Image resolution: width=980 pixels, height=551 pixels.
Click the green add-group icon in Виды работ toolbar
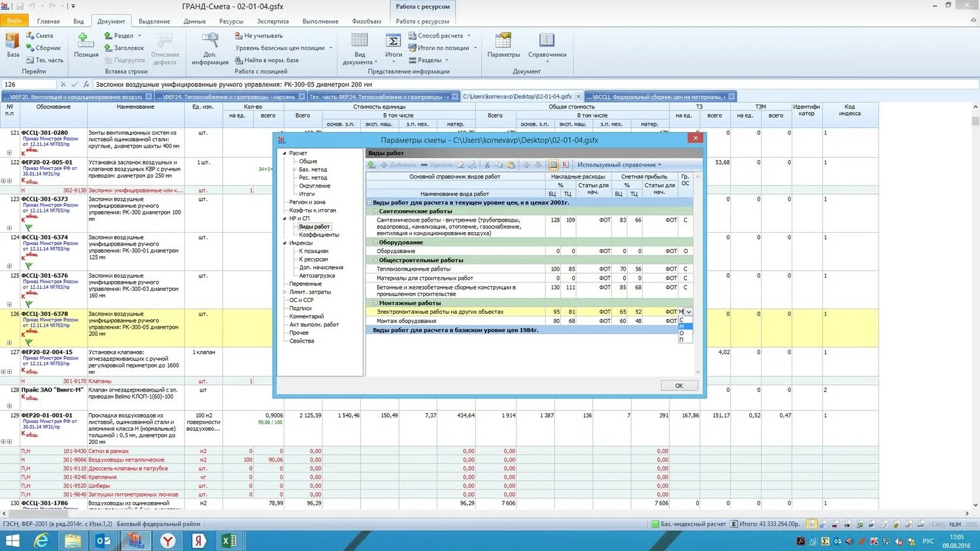tap(372, 165)
